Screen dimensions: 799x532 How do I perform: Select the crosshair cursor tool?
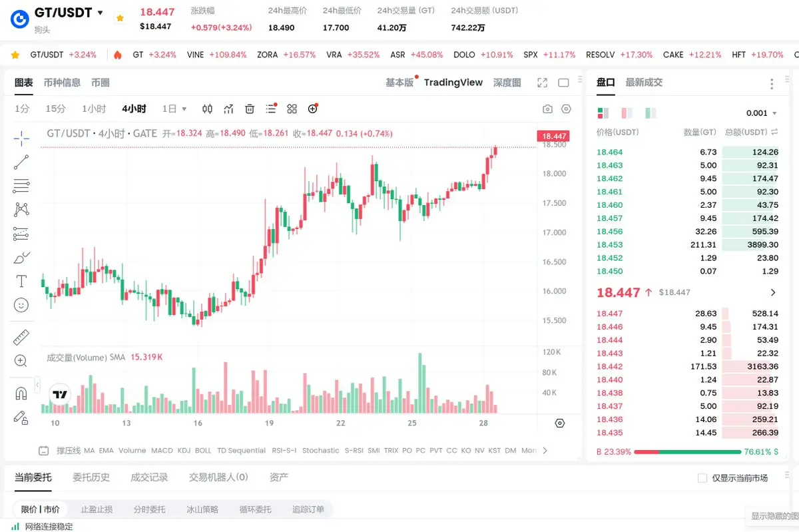21,138
